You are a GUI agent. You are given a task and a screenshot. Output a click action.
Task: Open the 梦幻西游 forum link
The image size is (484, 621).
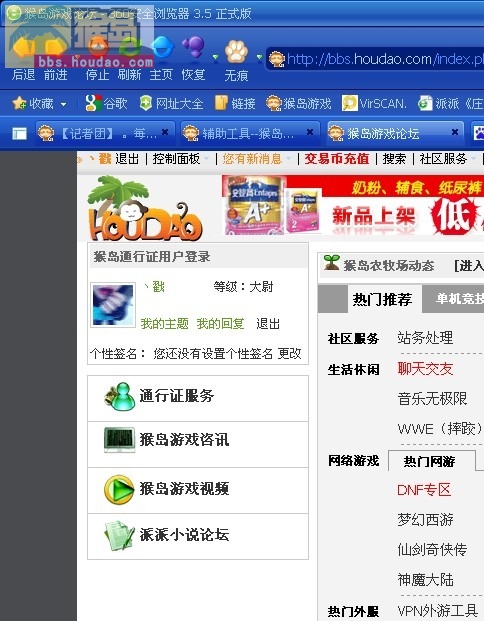(x=425, y=520)
